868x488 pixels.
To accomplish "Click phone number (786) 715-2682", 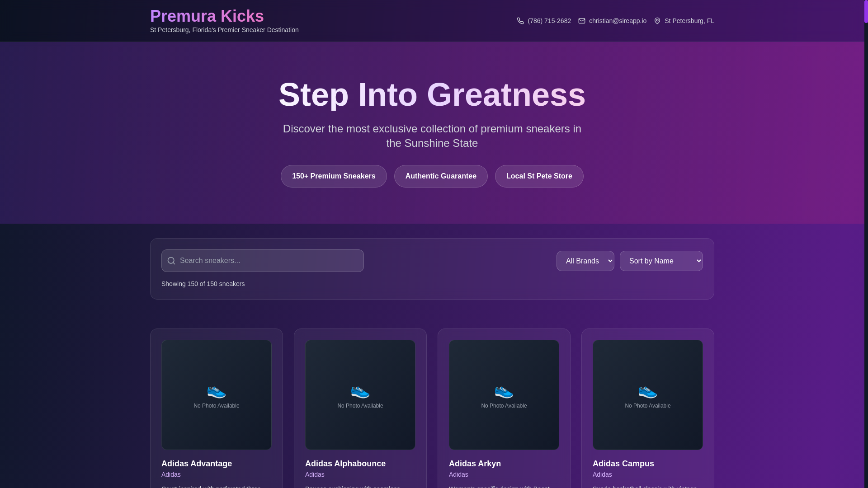I will click(x=549, y=21).
